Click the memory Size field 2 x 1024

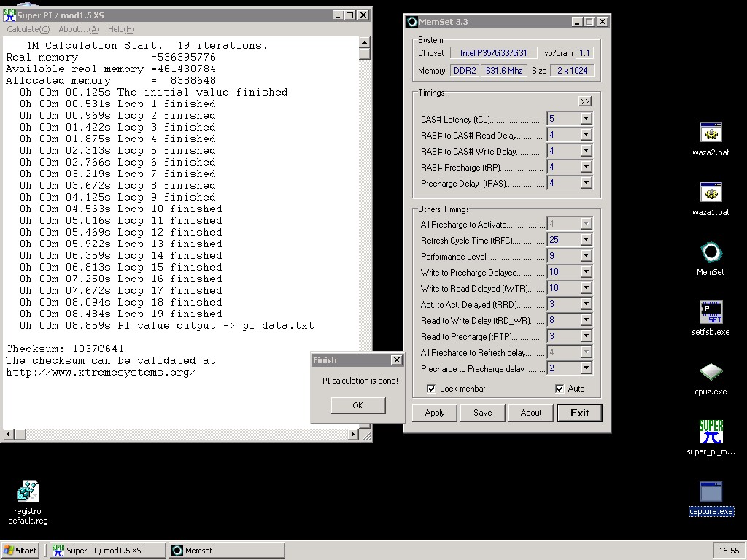pyautogui.click(x=572, y=71)
